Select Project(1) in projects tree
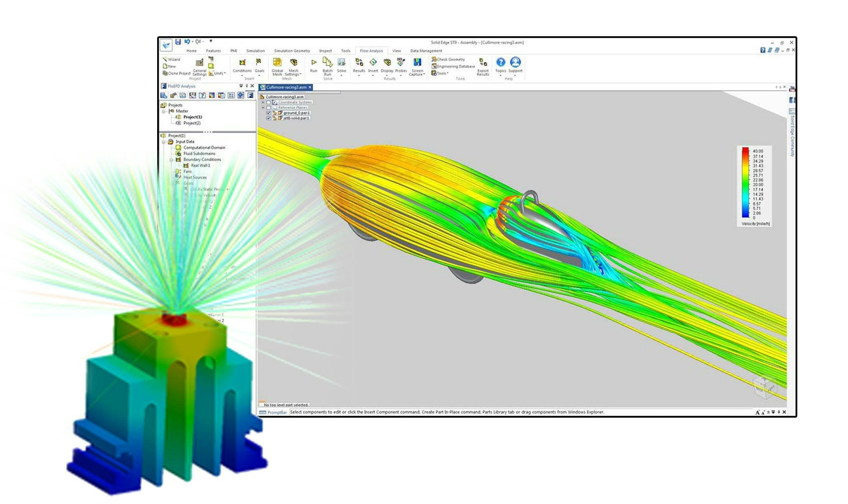Screen dimensions: 848x504 pos(193,117)
